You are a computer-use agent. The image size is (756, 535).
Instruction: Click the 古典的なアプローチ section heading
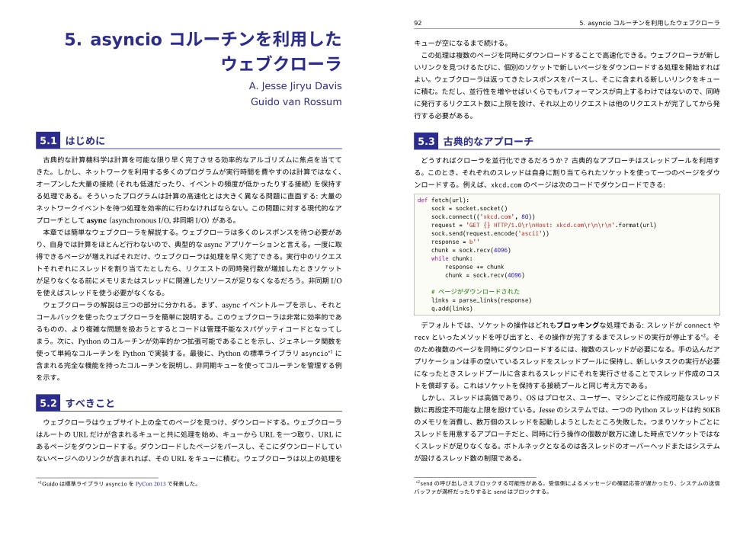[x=488, y=141]
